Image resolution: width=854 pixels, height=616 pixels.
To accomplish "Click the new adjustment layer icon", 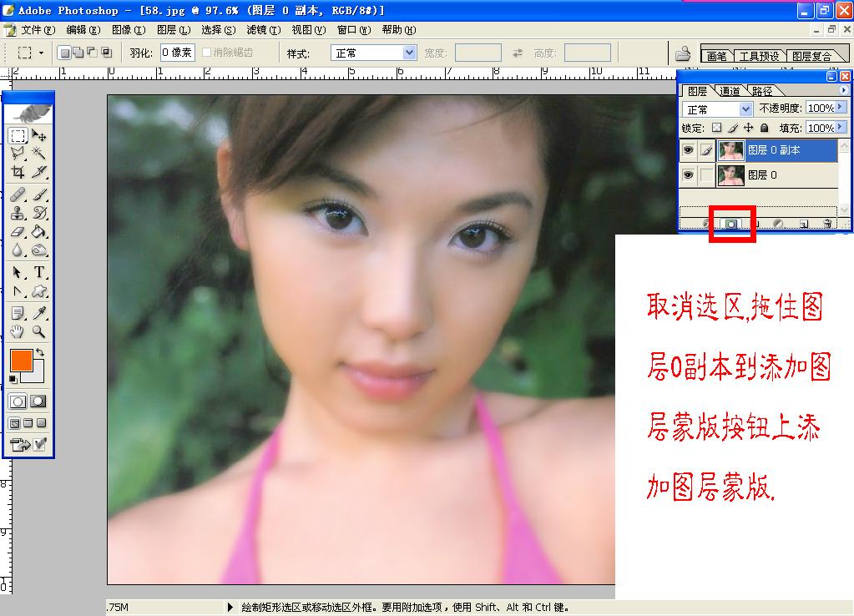I will 778,224.
